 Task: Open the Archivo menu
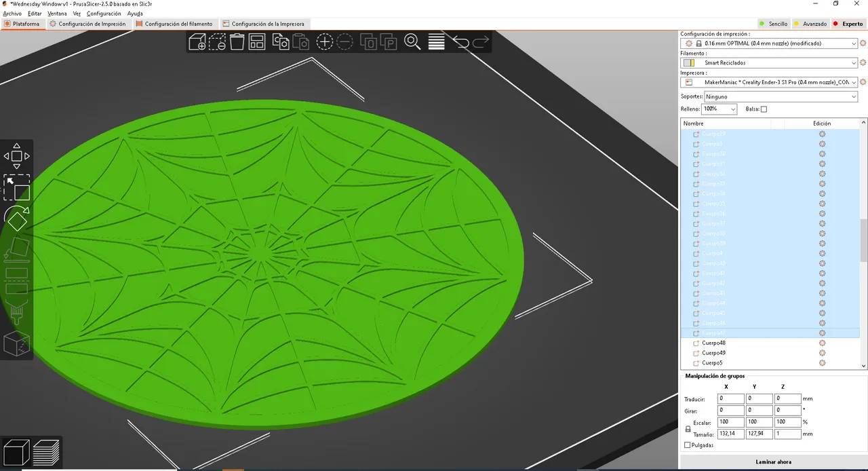pyautogui.click(x=12, y=13)
